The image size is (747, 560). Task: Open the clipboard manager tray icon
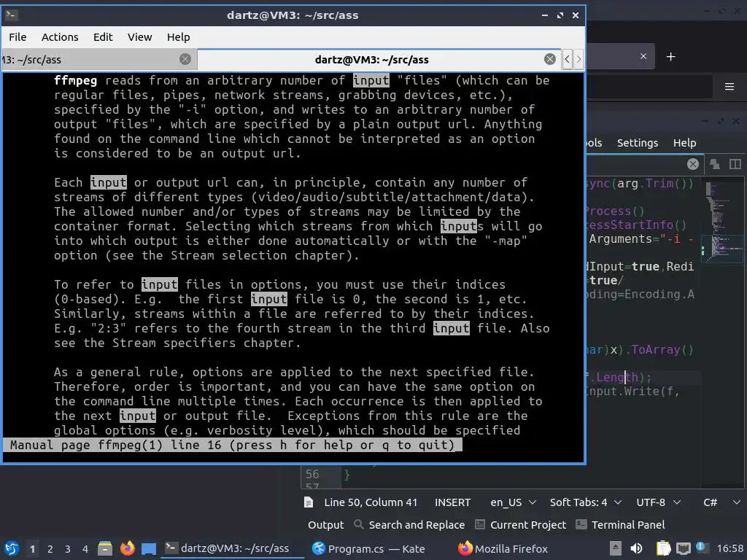(663, 548)
